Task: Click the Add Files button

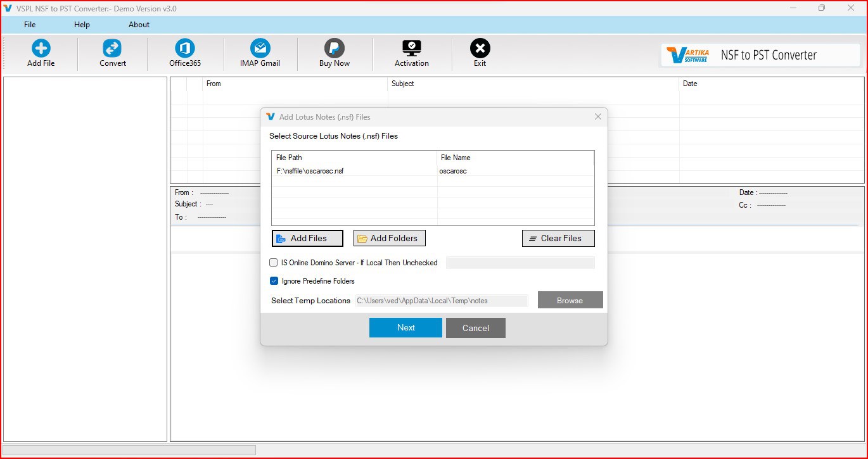Action: click(x=307, y=238)
